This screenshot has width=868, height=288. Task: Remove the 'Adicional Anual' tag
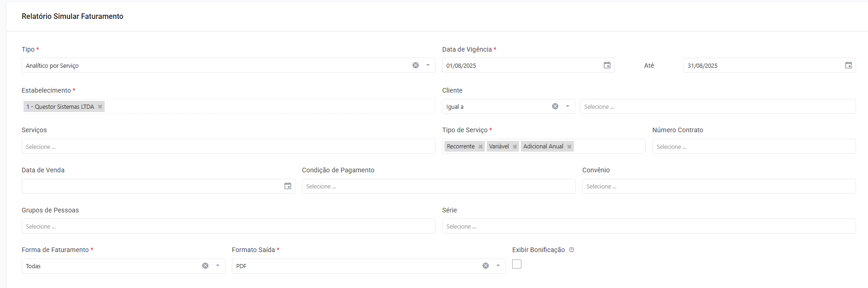(570, 146)
